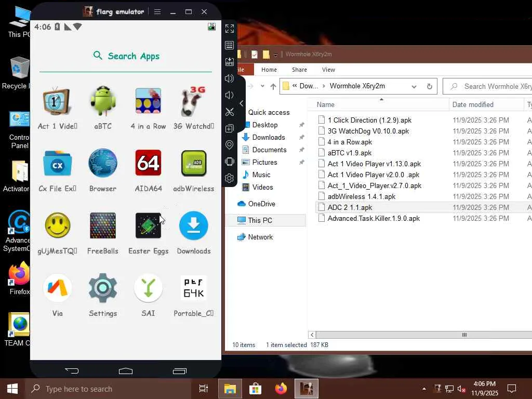Select Advanced.Task.Killer.1.9.0.apk file
Screen dimensions: 532x399
click(x=374, y=219)
